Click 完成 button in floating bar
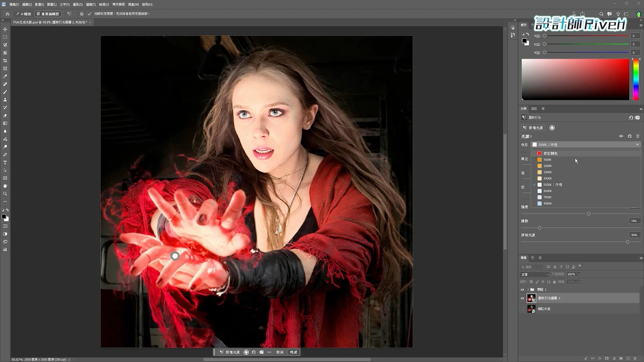The image size is (644, 362). pyautogui.click(x=293, y=352)
